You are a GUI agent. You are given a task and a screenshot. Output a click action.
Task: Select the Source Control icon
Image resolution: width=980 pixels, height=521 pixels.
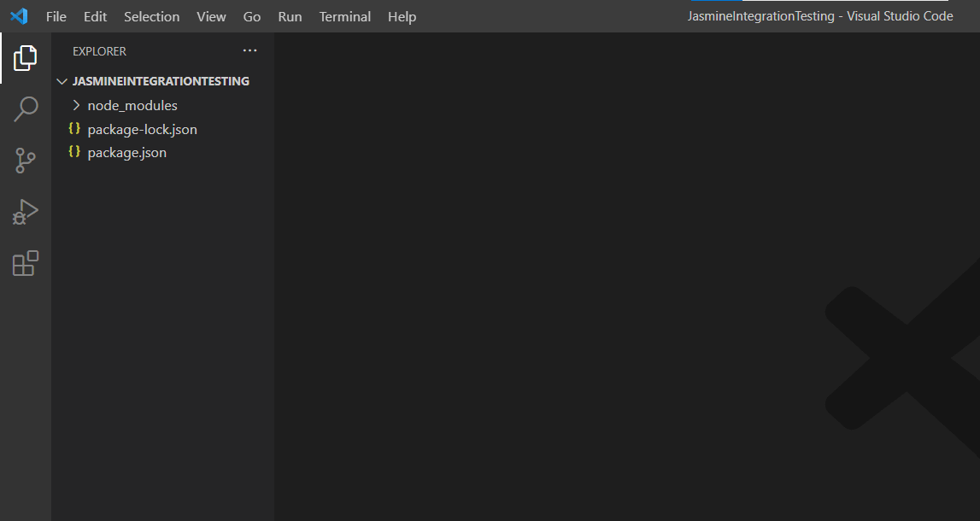26,161
